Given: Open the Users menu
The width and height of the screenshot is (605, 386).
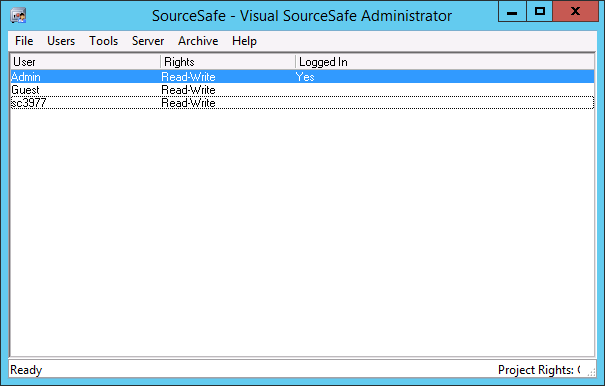Looking at the screenshot, I should 61,41.
